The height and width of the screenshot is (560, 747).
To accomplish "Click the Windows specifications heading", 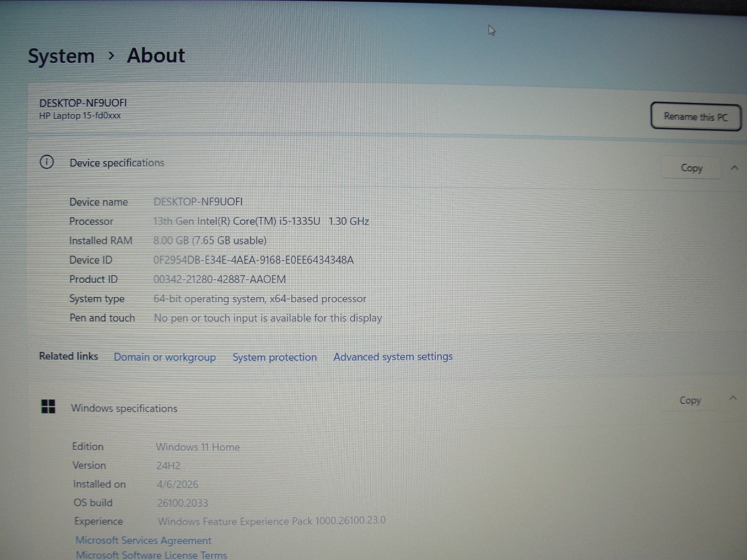I will pyautogui.click(x=124, y=408).
